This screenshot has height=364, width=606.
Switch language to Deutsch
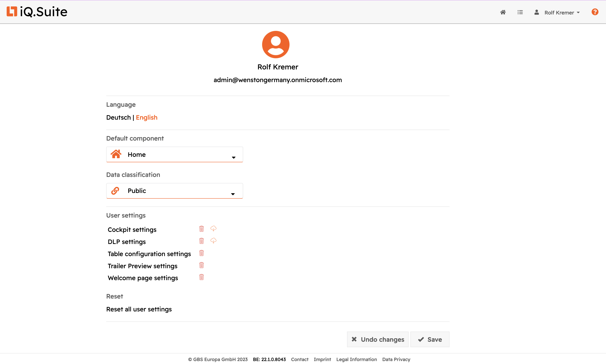tap(119, 117)
